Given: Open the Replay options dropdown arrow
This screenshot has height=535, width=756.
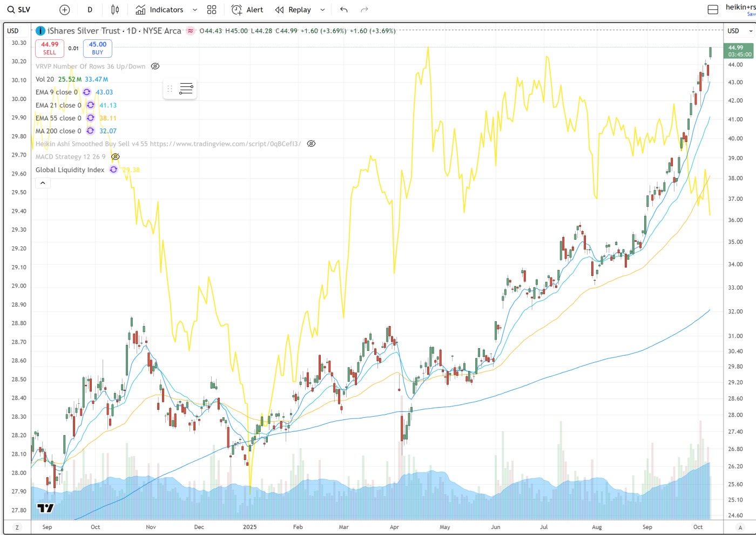Looking at the screenshot, I should pos(322,10).
